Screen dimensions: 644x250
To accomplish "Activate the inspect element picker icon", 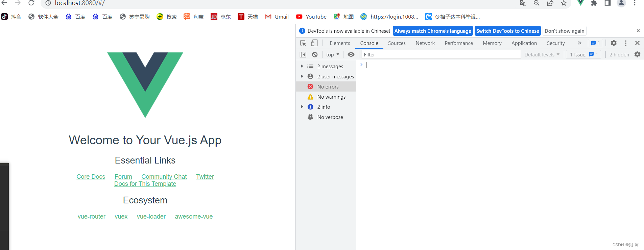I will pos(303,43).
